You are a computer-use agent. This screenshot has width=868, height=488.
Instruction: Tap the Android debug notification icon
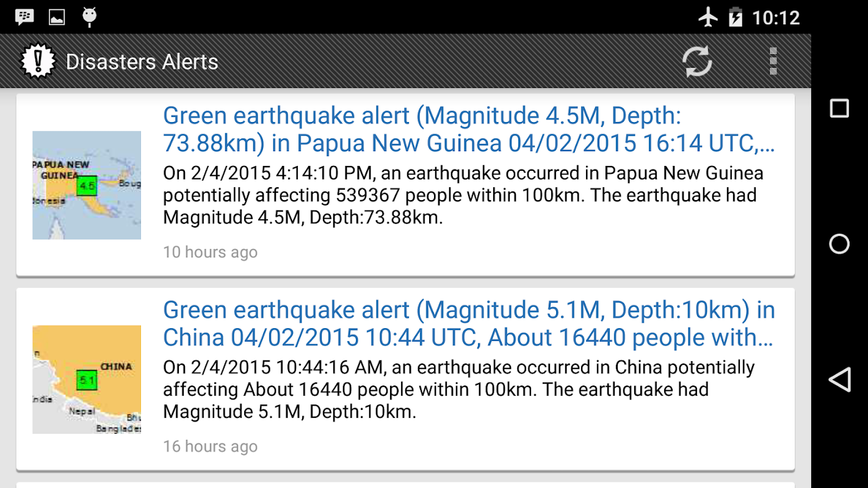tap(90, 17)
